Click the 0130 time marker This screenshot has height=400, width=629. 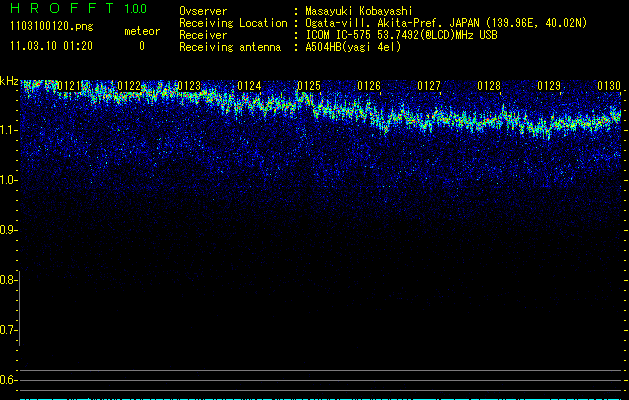[609, 87]
